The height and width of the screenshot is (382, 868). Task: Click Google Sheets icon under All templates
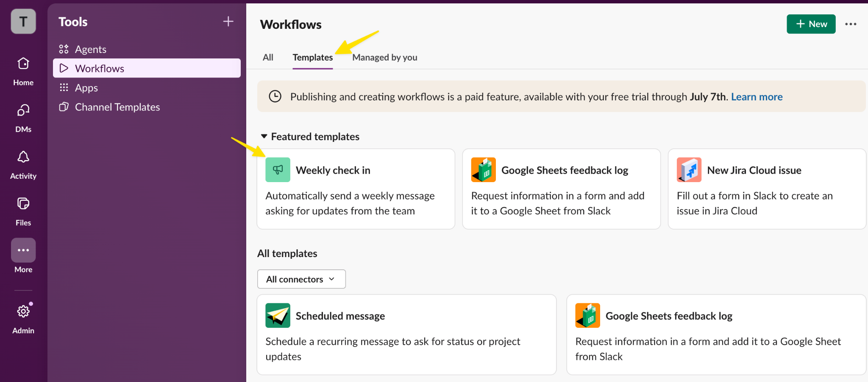click(x=588, y=316)
